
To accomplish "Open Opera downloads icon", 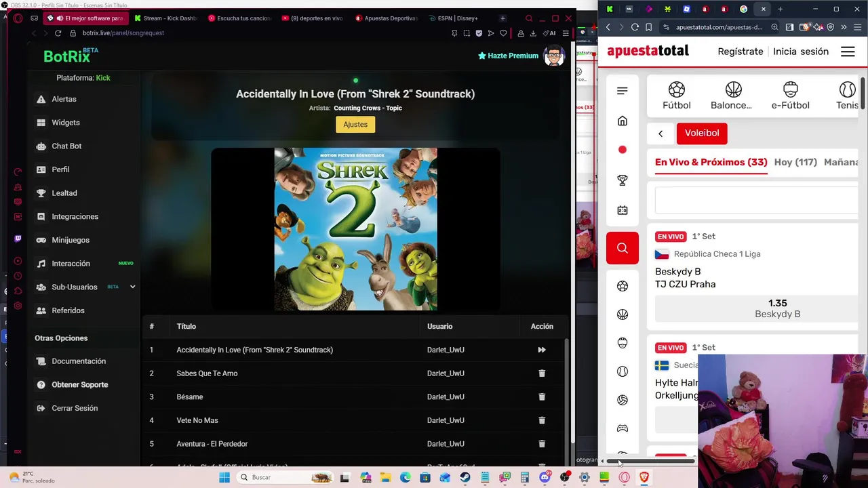I will coord(533,33).
